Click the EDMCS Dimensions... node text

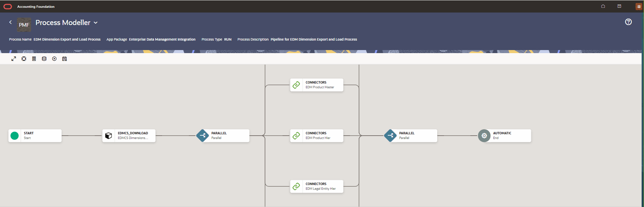(x=133, y=138)
